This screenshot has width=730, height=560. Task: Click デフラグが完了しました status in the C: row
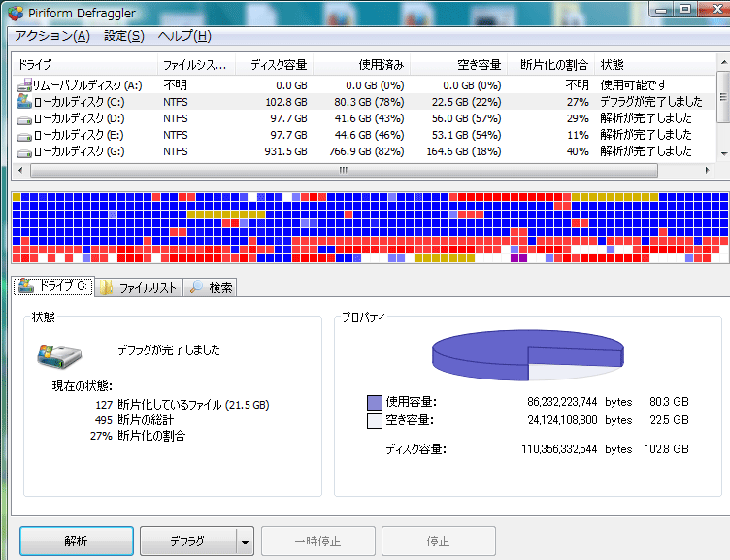(x=650, y=102)
